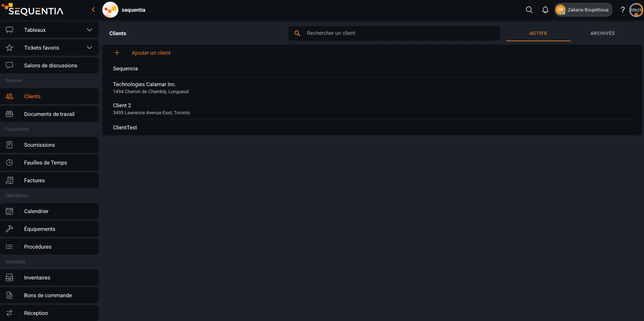
Task: Switch to the ARCHIVÉS tab
Action: (x=603, y=33)
